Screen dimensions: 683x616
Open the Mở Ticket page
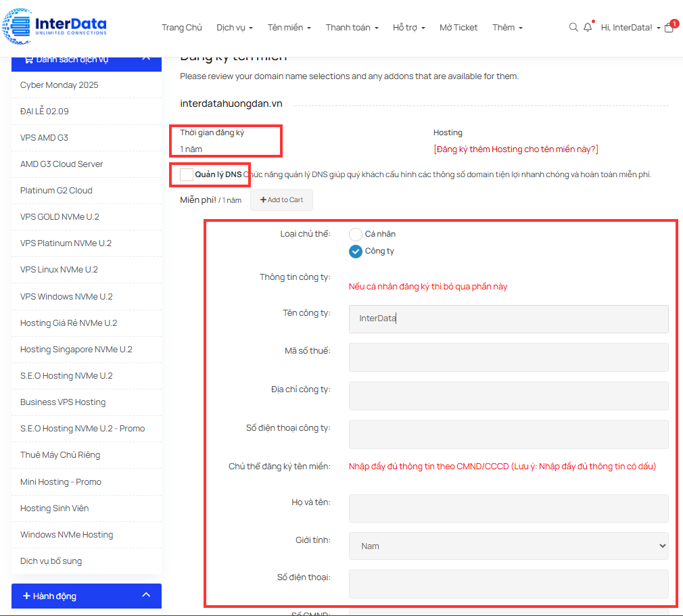[458, 28]
